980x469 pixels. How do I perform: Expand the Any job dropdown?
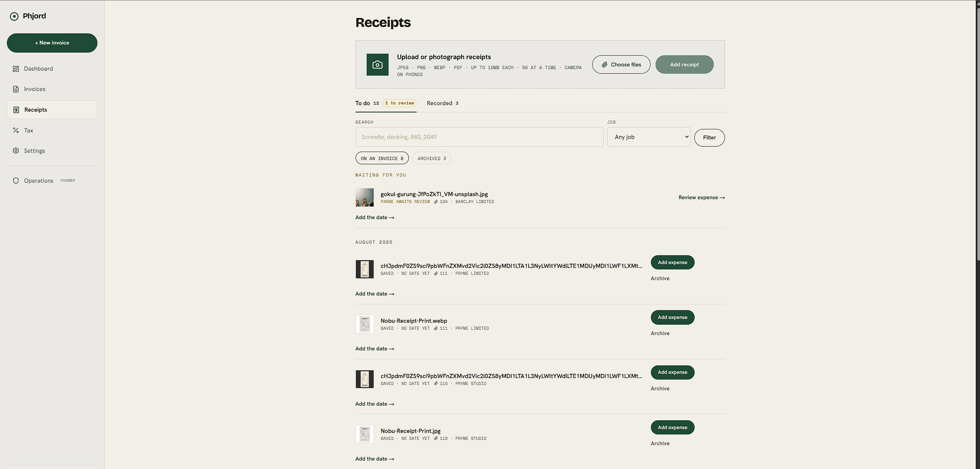click(x=649, y=137)
